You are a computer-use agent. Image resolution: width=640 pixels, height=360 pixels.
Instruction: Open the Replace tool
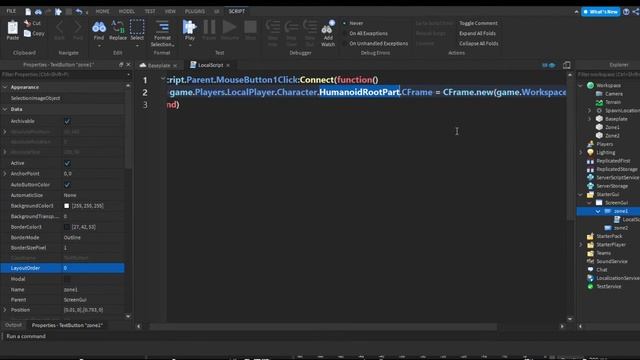(x=118, y=27)
